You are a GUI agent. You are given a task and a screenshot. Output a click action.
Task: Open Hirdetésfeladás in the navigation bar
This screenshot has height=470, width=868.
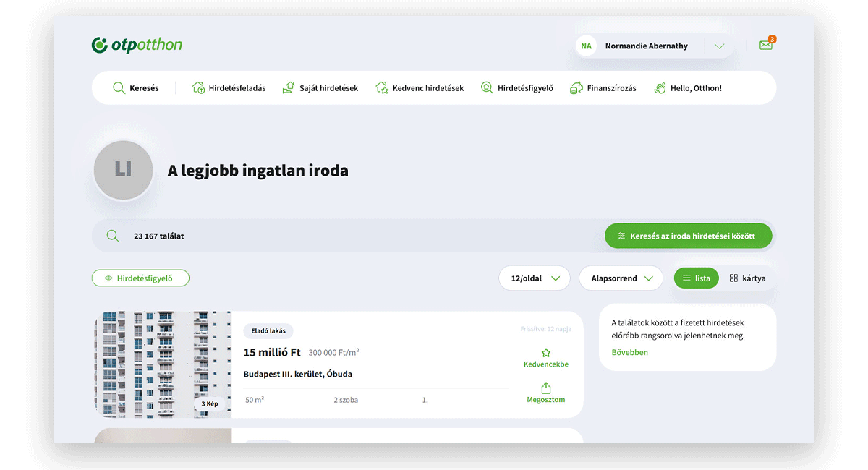point(229,88)
